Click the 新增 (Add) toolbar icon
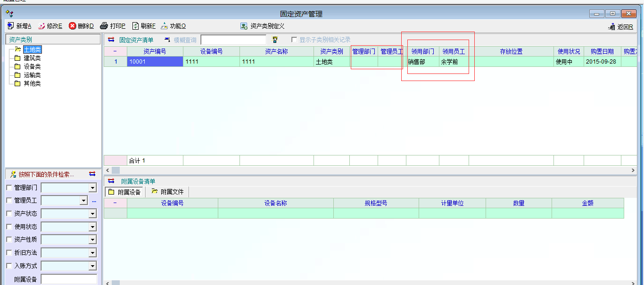The height and width of the screenshot is (285, 644). pos(11,26)
